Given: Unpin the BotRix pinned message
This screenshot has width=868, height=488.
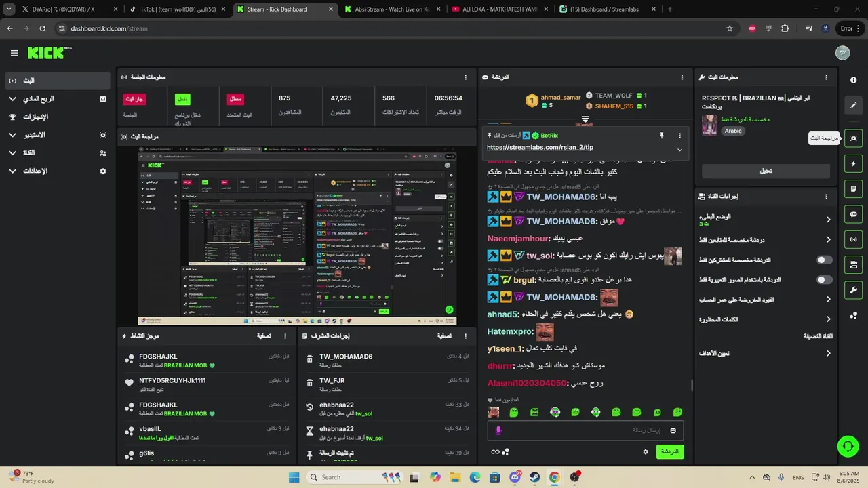Looking at the screenshot, I should 662,136.
